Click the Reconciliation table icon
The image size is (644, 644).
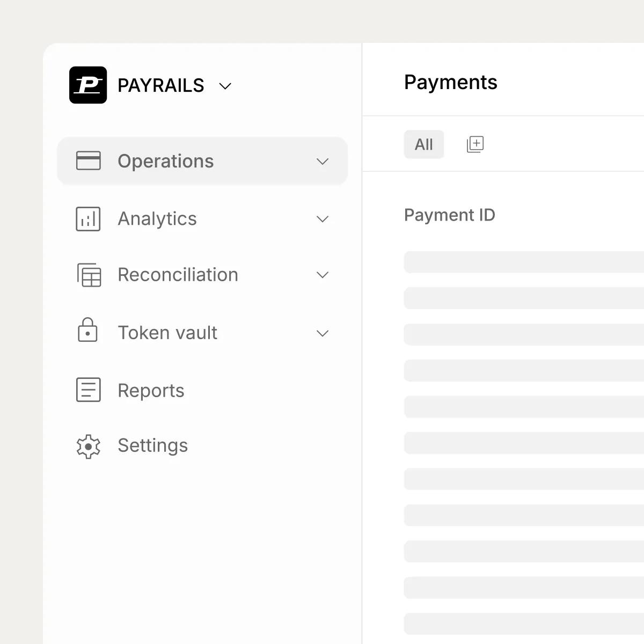89,275
